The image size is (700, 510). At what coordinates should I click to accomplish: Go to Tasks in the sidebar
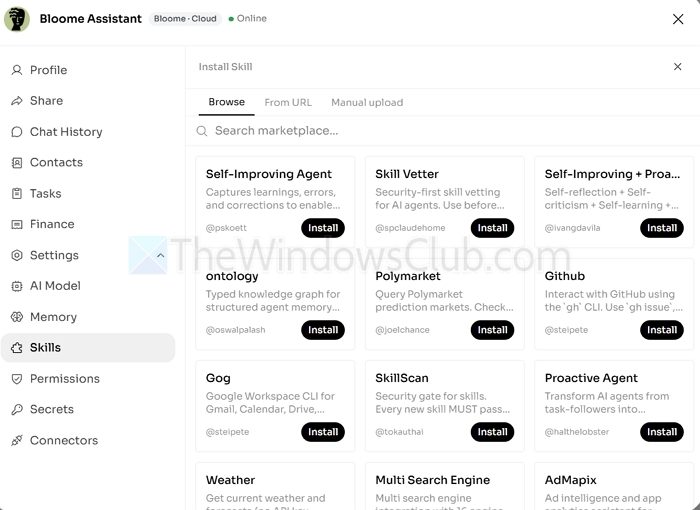coord(88,193)
